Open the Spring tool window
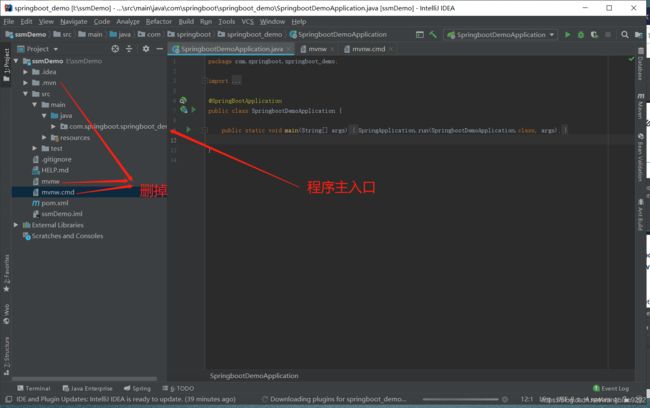This screenshot has width=650, height=408. (137, 388)
